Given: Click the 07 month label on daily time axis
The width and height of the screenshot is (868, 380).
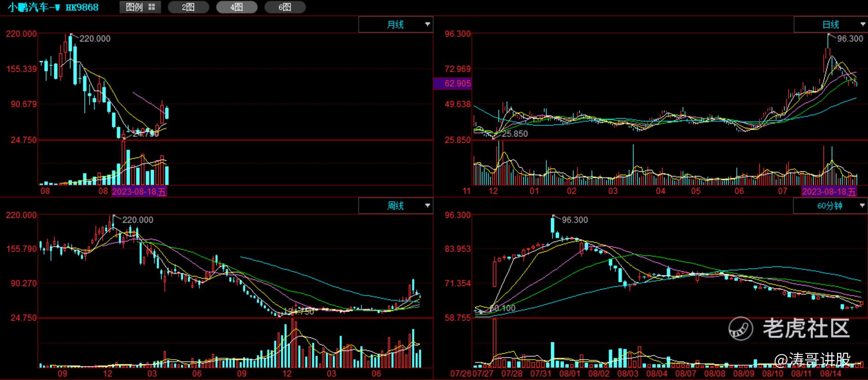Looking at the screenshot, I should [x=782, y=191].
